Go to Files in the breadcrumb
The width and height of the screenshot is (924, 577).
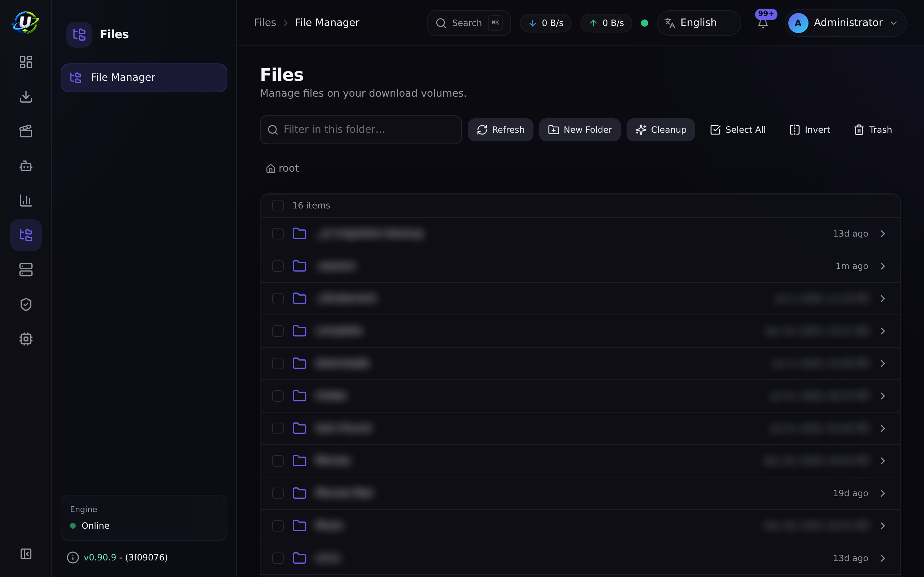(x=265, y=23)
